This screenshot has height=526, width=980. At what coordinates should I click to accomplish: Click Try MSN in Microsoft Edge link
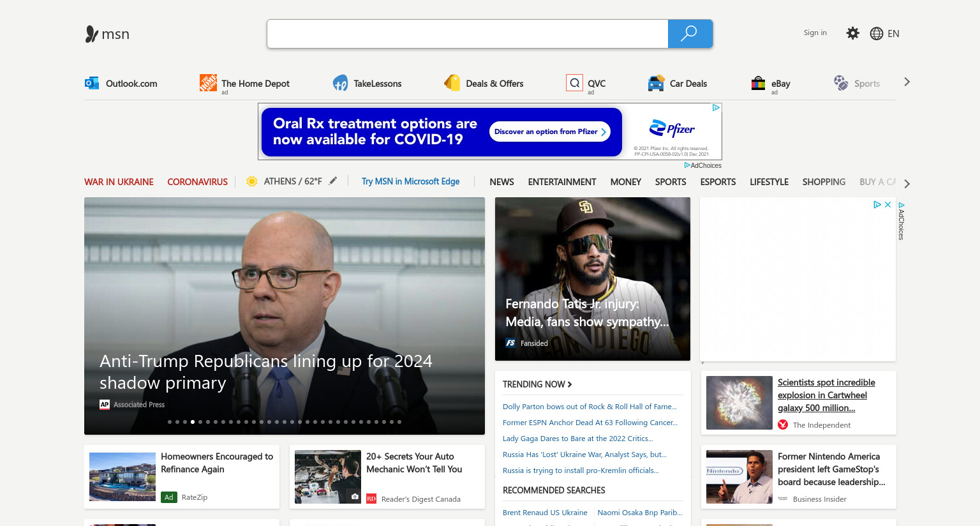[x=410, y=181]
